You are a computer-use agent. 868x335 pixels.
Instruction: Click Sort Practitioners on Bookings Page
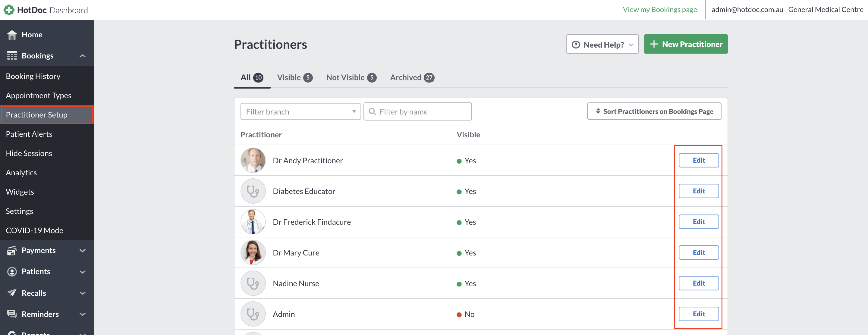click(x=654, y=111)
